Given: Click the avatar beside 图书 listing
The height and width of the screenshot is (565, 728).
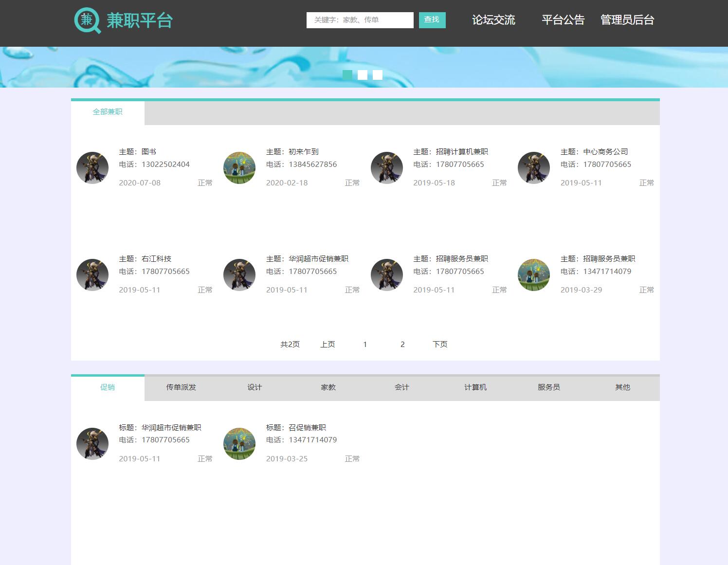Looking at the screenshot, I should (92, 167).
